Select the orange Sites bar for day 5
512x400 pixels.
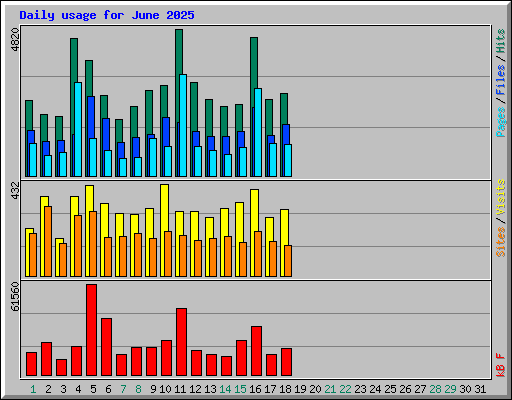(x=93, y=244)
